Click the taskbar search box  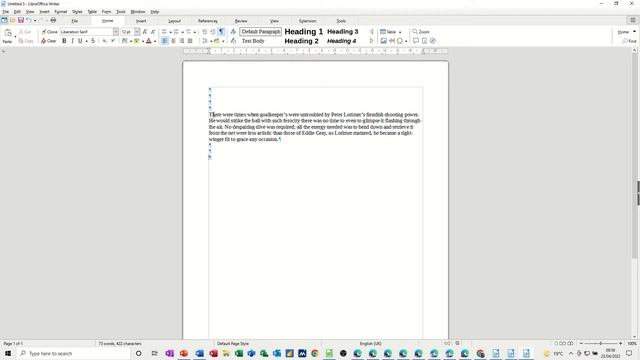pos(73,353)
